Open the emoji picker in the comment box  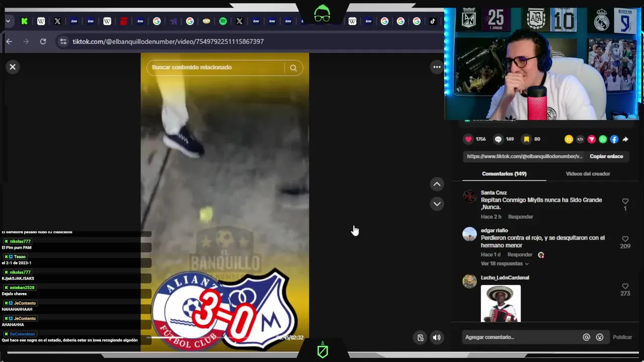pyautogui.click(x=600, y=337)
